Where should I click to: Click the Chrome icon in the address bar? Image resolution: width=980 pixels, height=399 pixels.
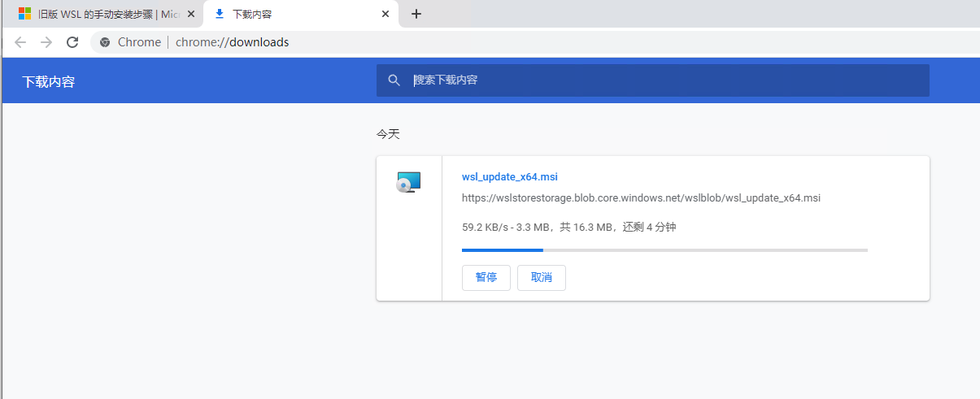pyautogui.click(x=105, y=42)
